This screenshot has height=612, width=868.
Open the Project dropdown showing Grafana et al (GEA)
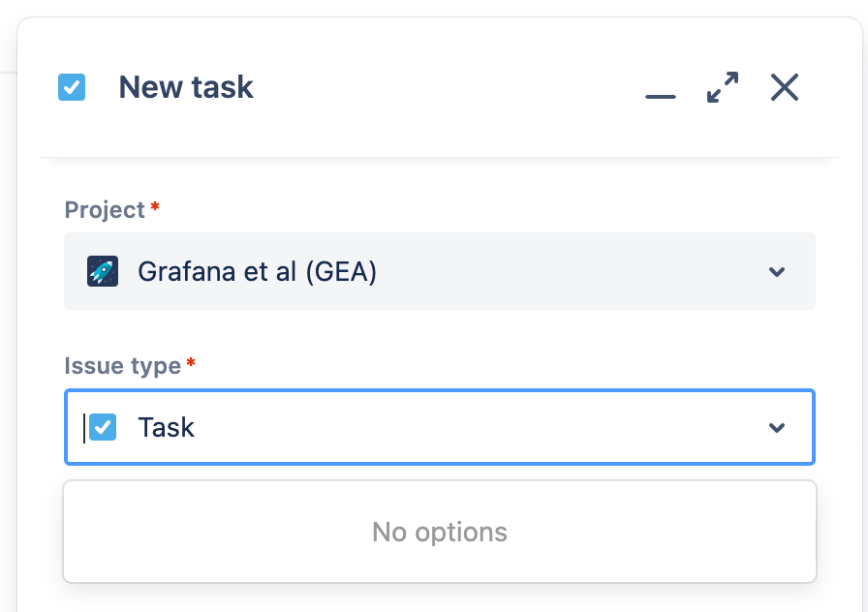(440, 271)
